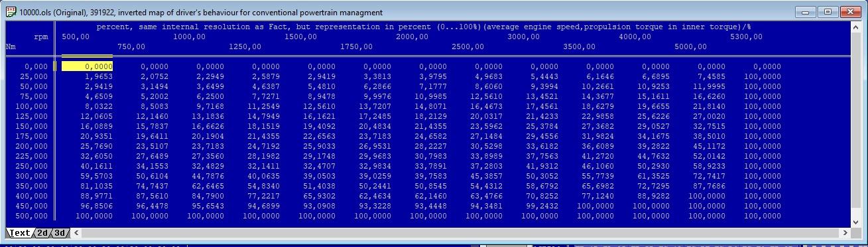The width and height of the screenshot is (868, 247).
Task: Select the highlighted 0,0000 cell
Action: pos(87,66)
